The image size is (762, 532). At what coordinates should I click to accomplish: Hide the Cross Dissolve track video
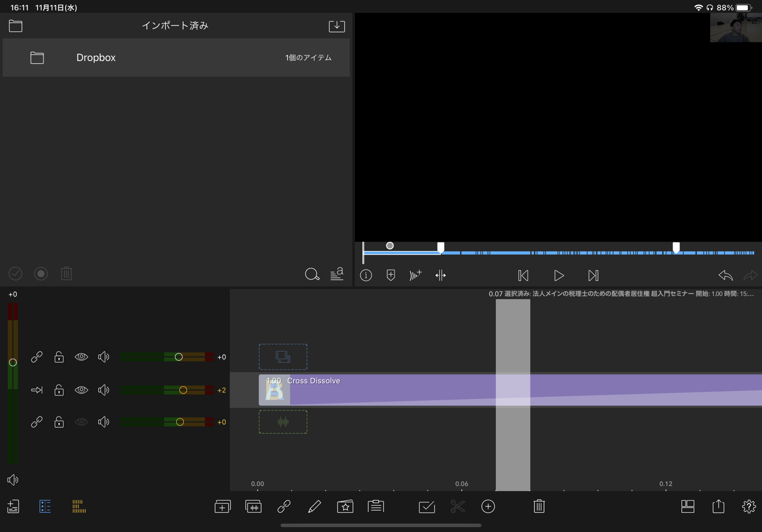pyautogui.click(x=81, y=390)
